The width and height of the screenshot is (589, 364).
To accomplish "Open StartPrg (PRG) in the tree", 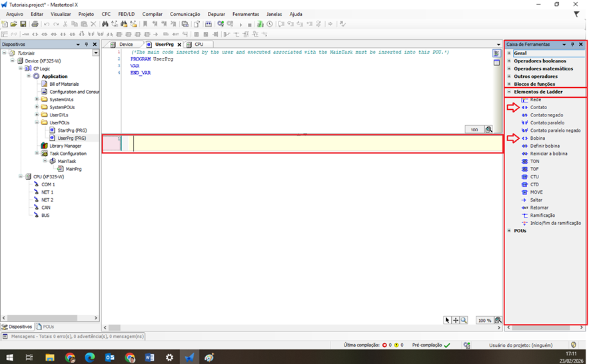I will tap(72, 130).
